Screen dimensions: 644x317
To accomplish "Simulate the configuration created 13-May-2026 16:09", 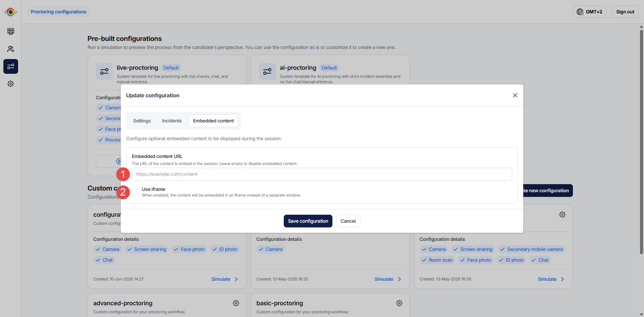I will pos(551,279).
